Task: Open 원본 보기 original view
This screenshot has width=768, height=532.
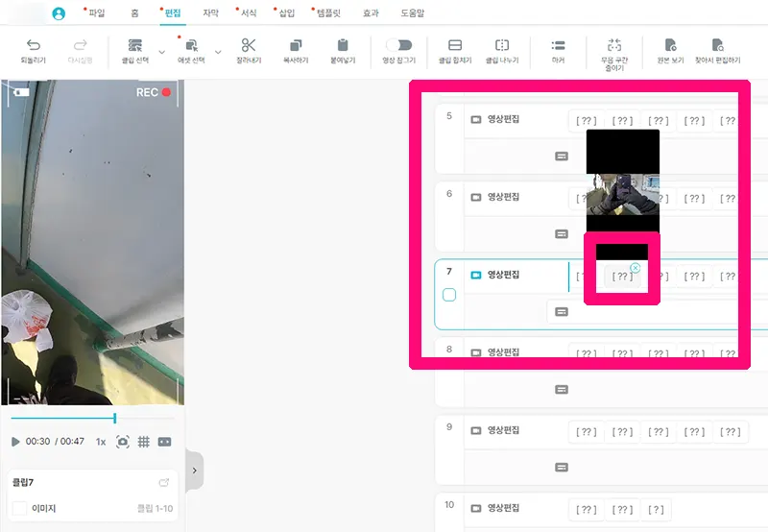Action: (x=670, y=51)
